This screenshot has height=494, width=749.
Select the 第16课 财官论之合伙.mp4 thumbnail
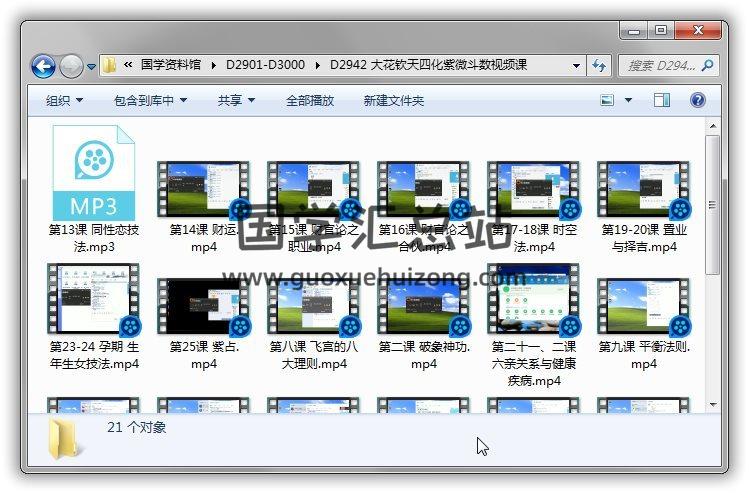(x=424, y=190)
